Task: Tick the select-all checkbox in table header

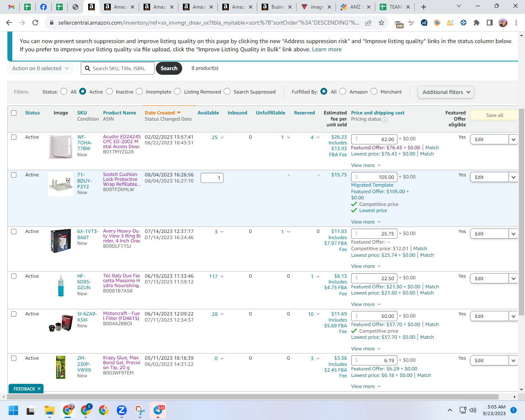Action: point(14,113)
